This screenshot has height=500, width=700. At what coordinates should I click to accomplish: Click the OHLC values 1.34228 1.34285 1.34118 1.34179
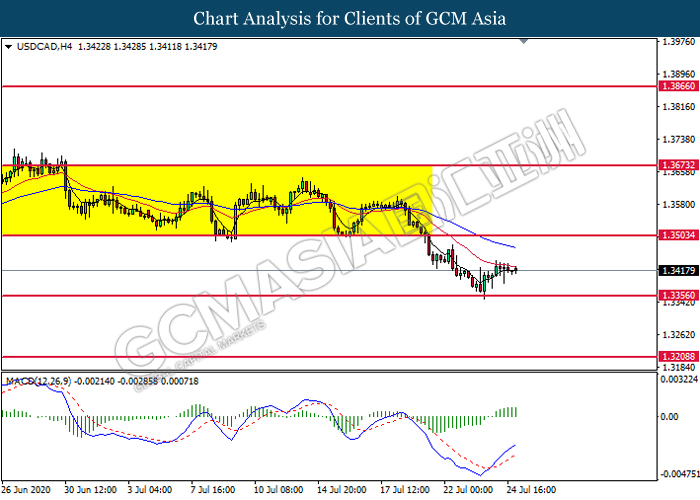coord(147,46)
